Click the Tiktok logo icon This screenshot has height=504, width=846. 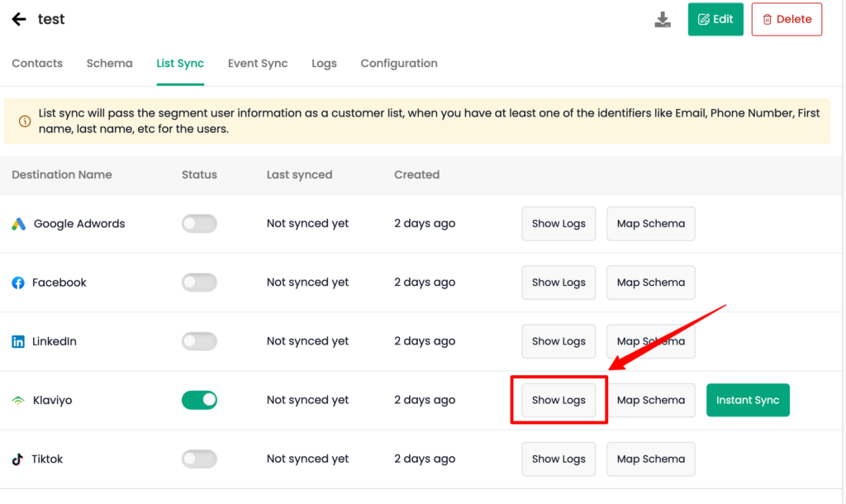pyautogui.click(x=17, y=459)
